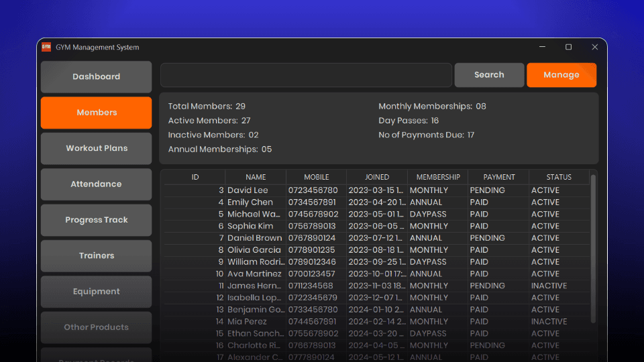Open the Attendance section
This screenshot has height=362, width=644.
click(96, 184)
